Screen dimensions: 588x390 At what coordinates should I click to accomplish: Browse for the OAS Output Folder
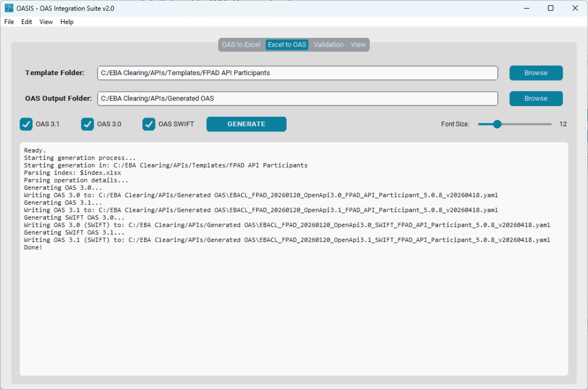coord(535,98)
